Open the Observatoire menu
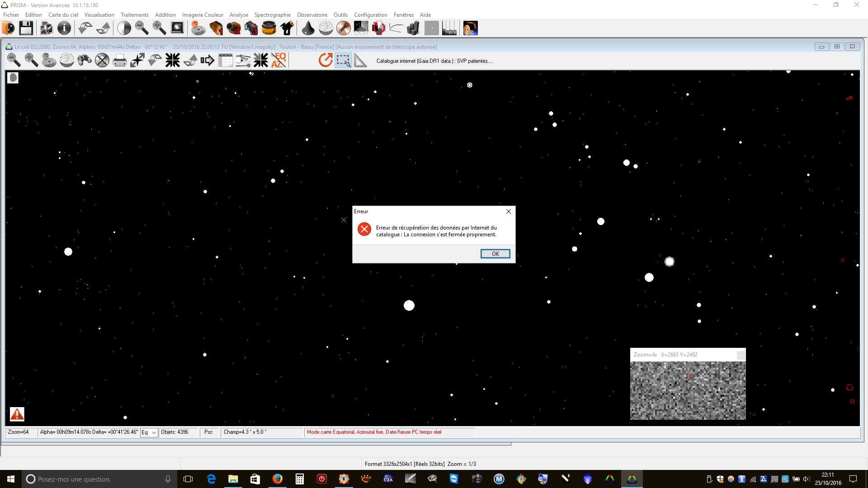Screen dimensions: 868x488 point(312,14)
